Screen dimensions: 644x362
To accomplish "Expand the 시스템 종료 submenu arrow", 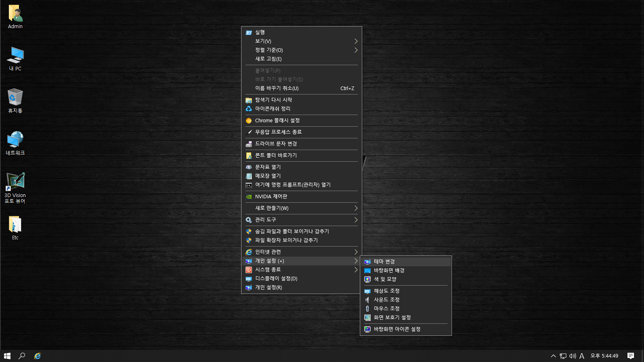I will tap(356, 269).
